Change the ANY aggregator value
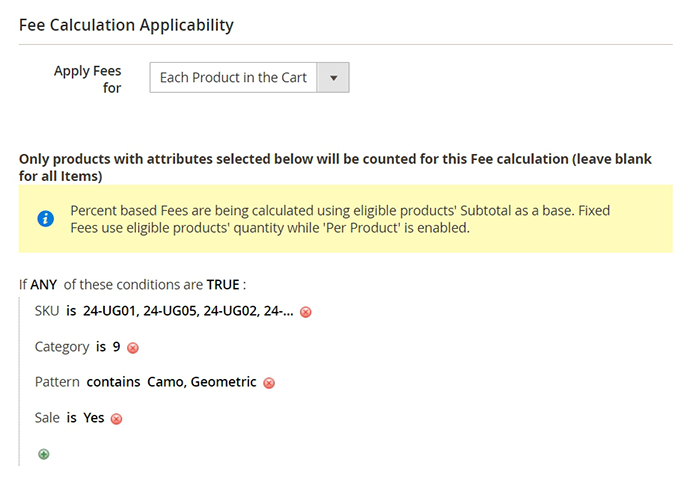This screenshot has height=480, width=684. pyautogui.click(x=43, y=284)
